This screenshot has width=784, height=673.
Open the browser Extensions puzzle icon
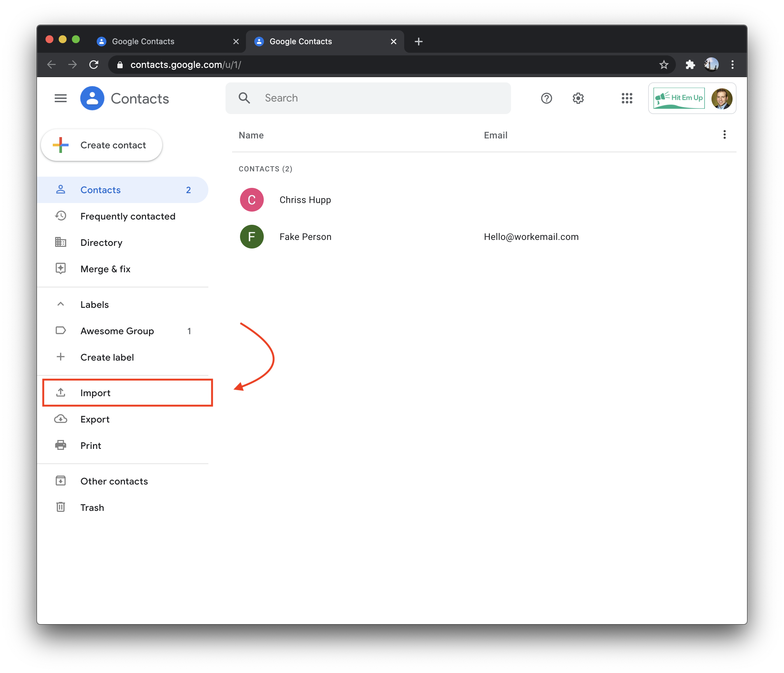690,65
